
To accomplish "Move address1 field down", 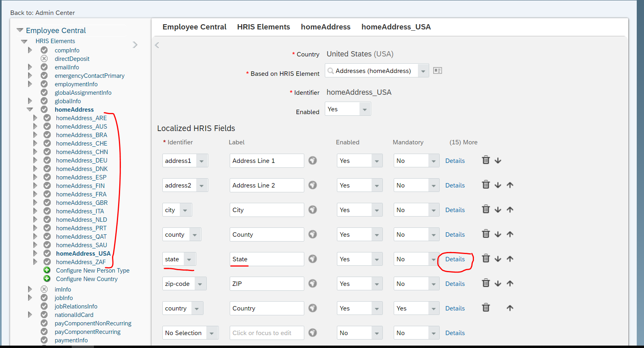I will (x=498, y=160).
